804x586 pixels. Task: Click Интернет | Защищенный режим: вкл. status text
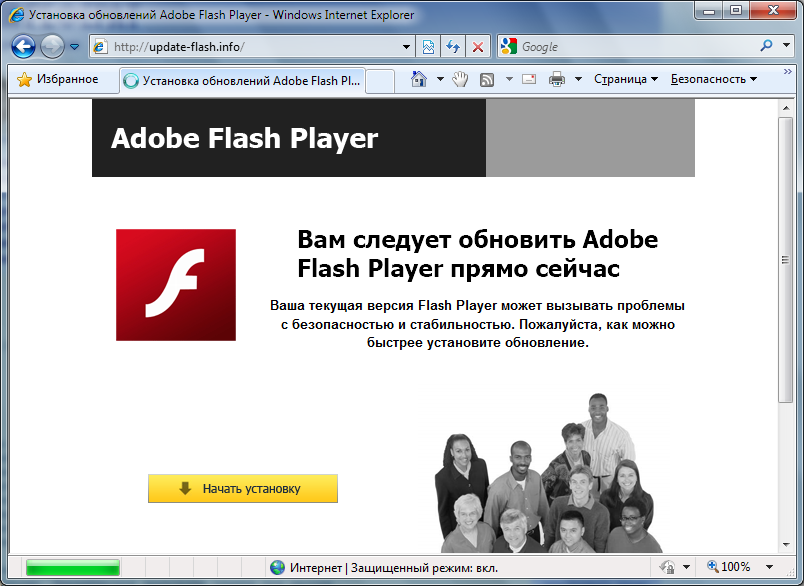coord(394,568)
